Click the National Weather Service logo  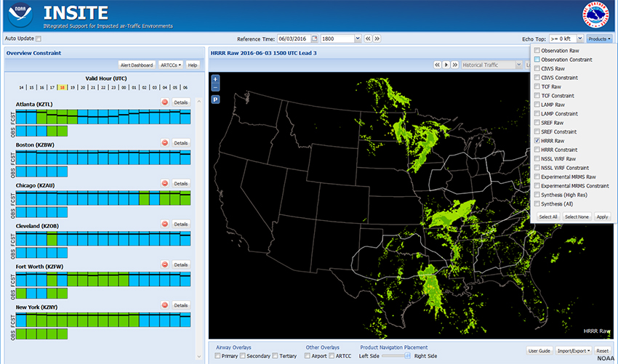(595, 15)
